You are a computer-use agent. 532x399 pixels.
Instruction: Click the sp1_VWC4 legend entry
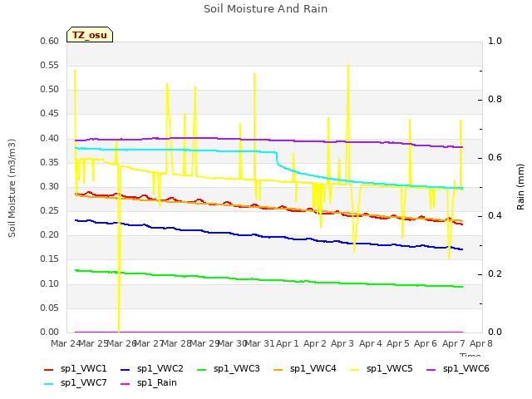pyautogui.click(x=305, y=369)
